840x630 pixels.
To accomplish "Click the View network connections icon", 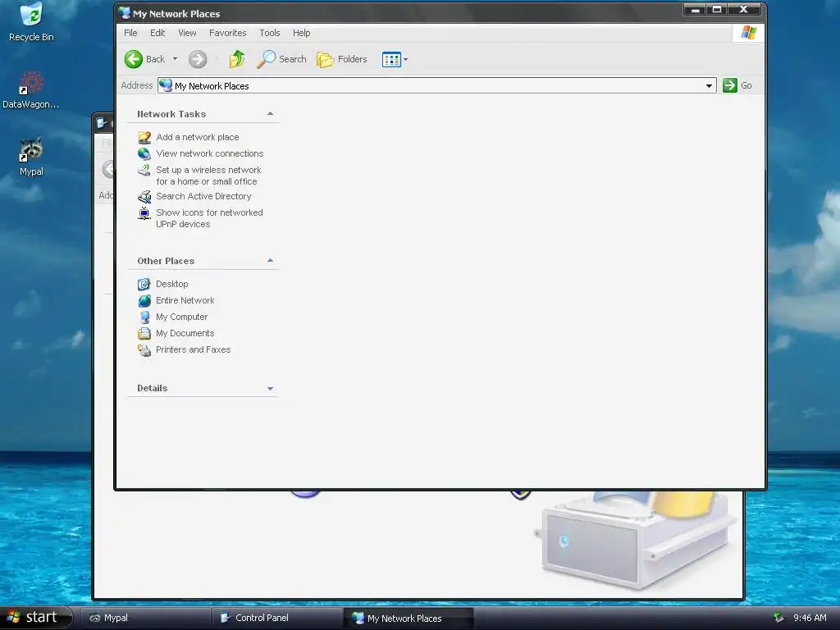I will [x=144, y=153].
